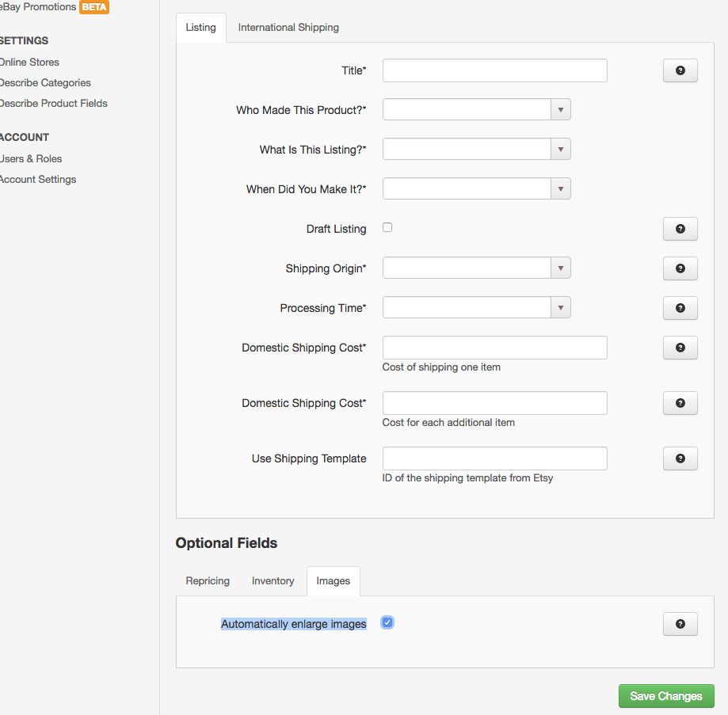Viewport: 728px width, 715px height.
Task: Expand the When Did You Make It dropdown
Action: tap(476, 188)
